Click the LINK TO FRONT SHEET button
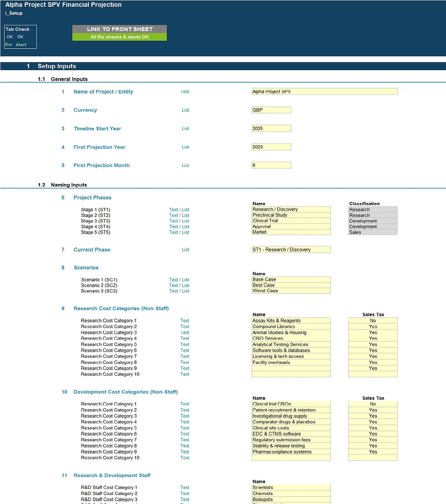The height and width of the screenshot is (504, 446). [119, 30]
